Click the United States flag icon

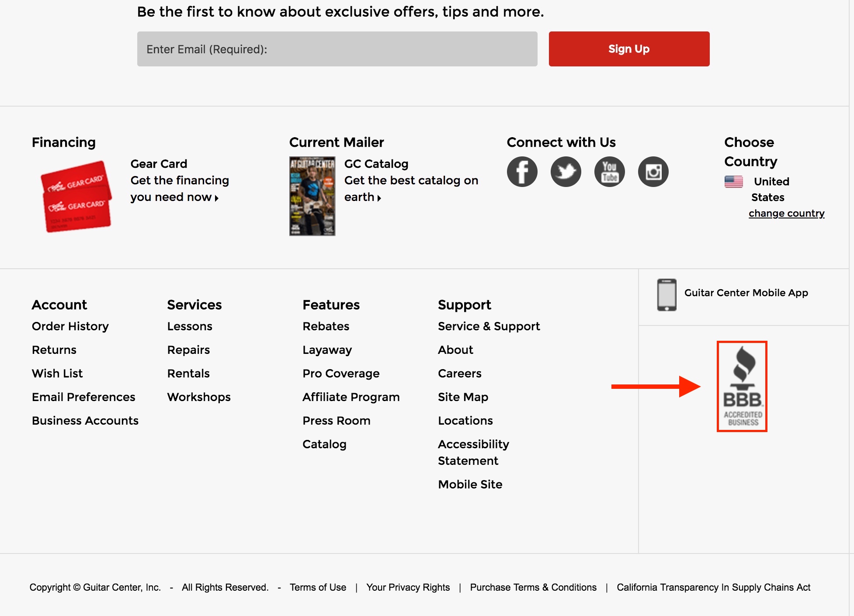pyautogui.click(x=733, y=181)
